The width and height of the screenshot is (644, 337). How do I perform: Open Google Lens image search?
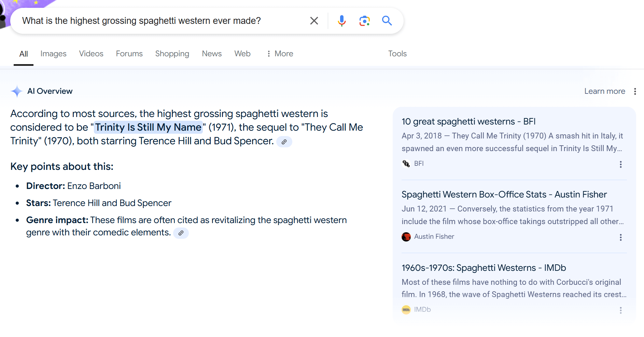click(x=364, y=21)
